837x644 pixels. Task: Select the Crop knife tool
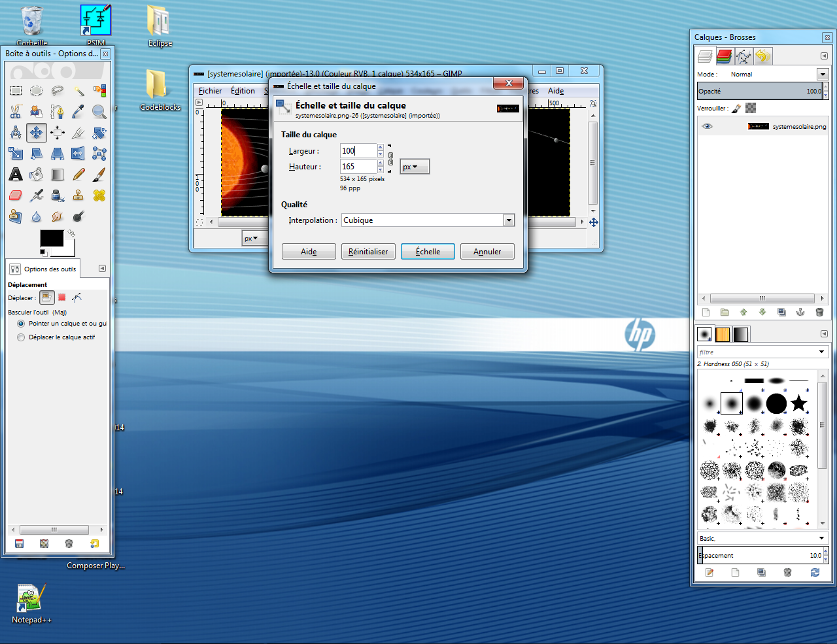[78, 133]
